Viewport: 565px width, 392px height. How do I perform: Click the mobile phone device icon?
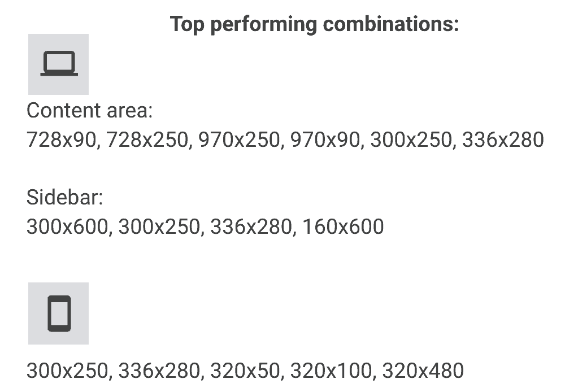pos(59,313)
